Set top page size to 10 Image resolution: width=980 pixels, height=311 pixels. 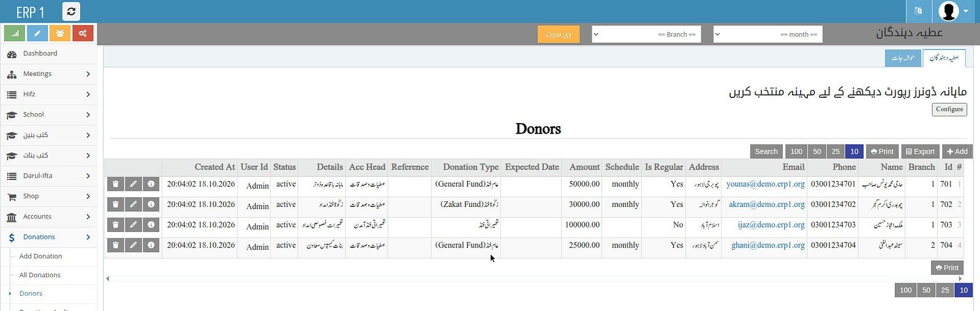pos(854,152)
